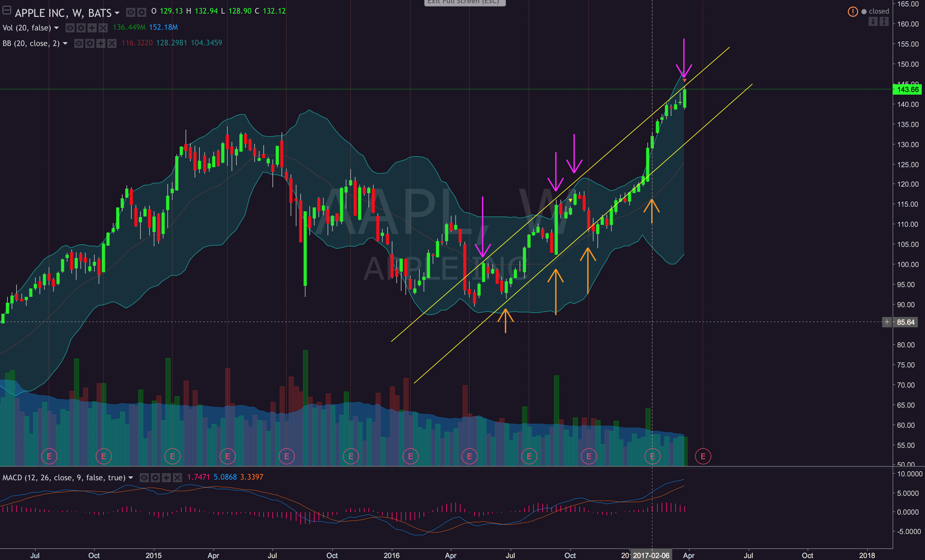Expand the APPLE INC, W, BATS dropdown
This screenshot has height=560, width=925.
[x=117, y=13]
